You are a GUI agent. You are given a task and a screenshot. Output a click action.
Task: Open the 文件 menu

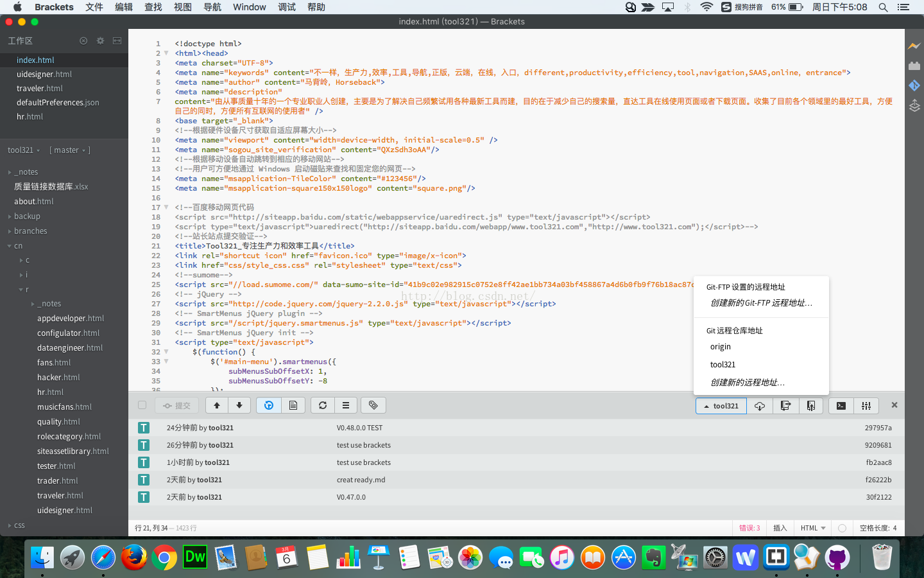tap(94, 7)
